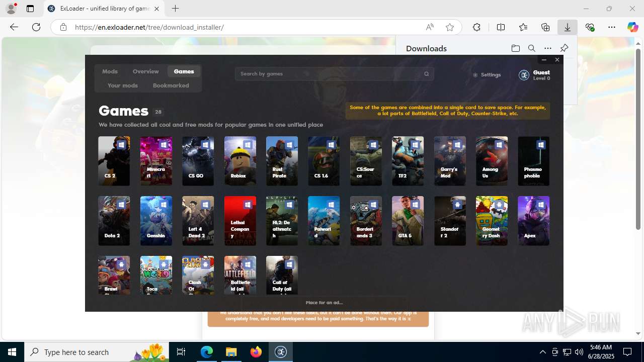
Task: Click the browser address bar URL
Action: (x=149, y=27)
